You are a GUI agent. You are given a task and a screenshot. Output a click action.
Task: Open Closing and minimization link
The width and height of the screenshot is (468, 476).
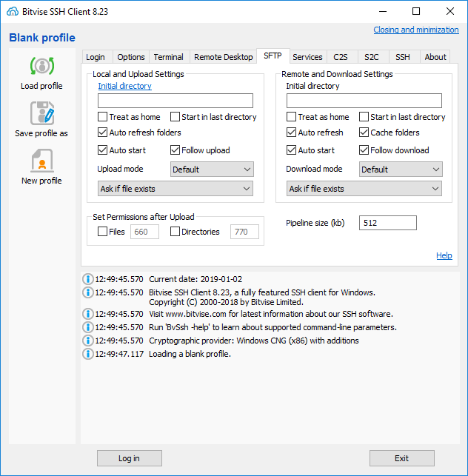pos(416,30)
